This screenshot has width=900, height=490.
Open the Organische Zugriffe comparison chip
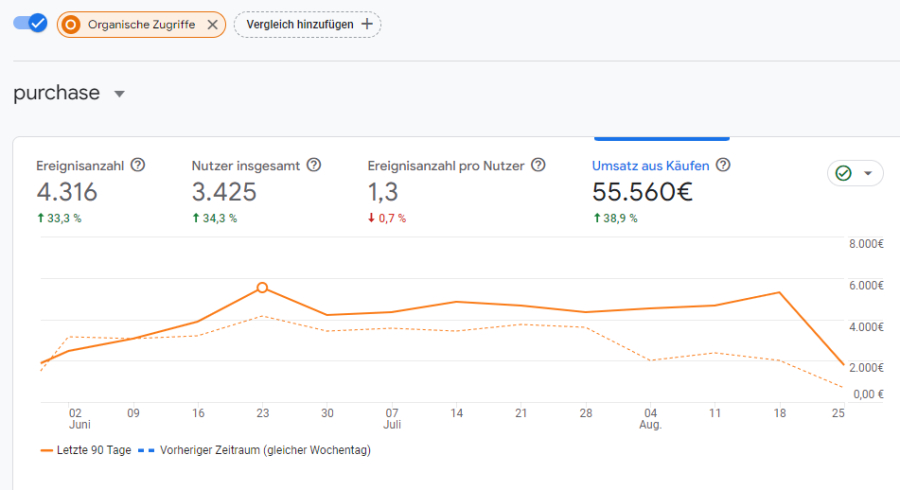pos(141,25)
